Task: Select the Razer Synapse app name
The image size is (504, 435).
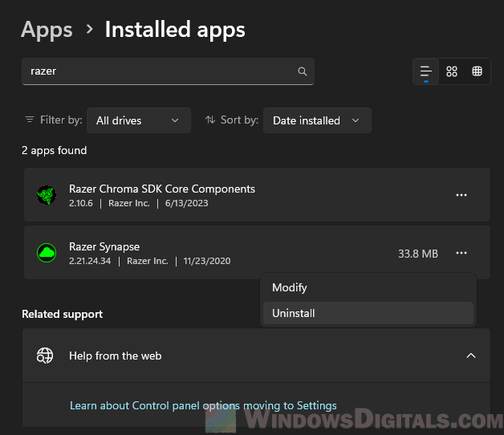Action: (x=104, y=247)
